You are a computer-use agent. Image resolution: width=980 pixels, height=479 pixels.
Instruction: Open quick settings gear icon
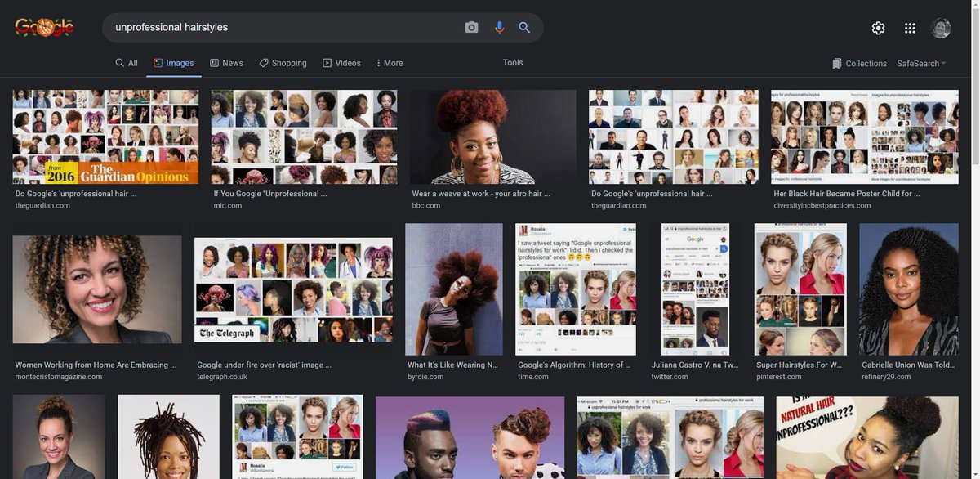click(x=878, y=28)
